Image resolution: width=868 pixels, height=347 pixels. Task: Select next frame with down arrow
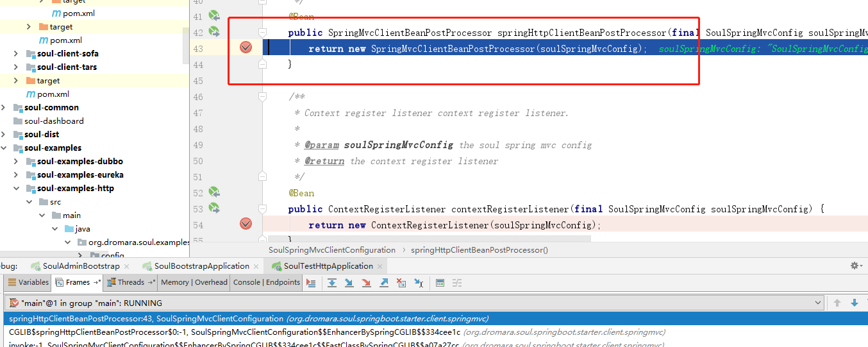pos(854,303)
